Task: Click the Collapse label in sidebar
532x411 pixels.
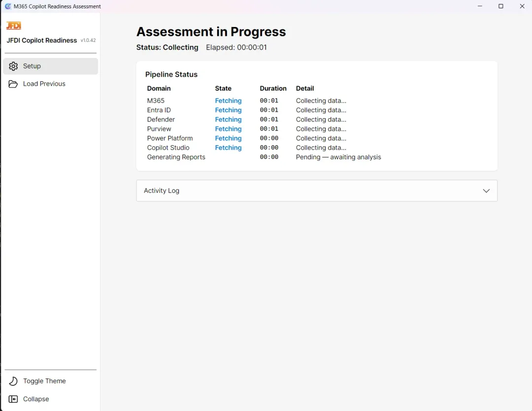Action: (x=36, y=399)
